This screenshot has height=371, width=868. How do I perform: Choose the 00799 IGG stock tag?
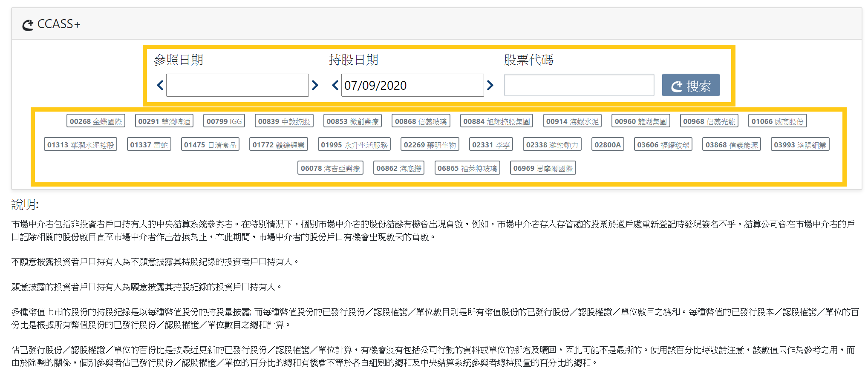[224, 121]
